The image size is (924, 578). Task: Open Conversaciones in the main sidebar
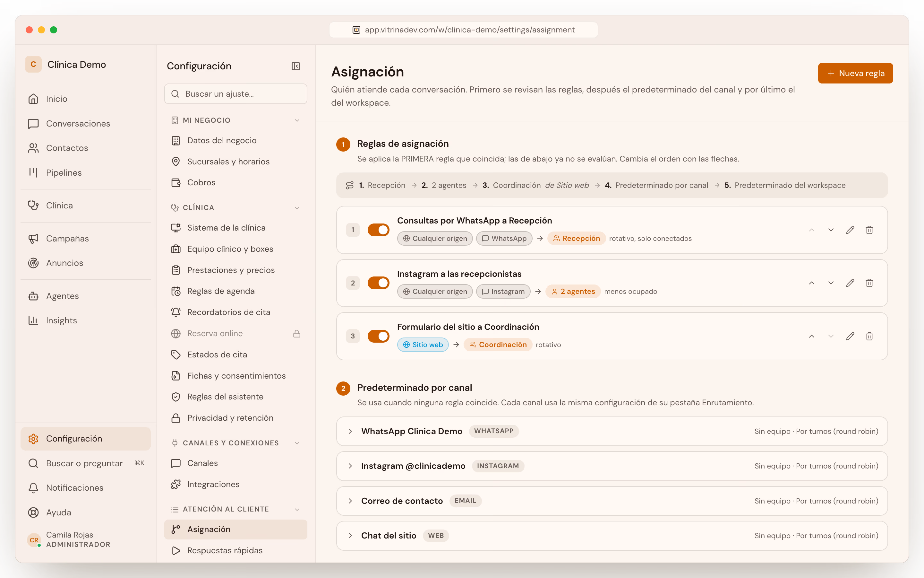pos(86,124)
